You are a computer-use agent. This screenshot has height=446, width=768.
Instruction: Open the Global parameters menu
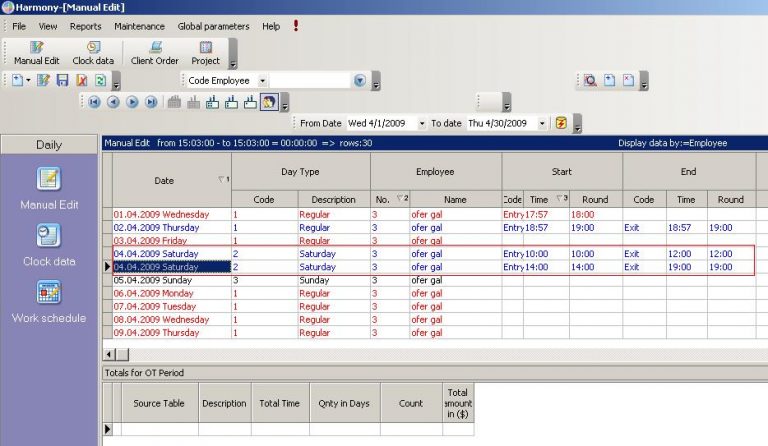[215, 26]
